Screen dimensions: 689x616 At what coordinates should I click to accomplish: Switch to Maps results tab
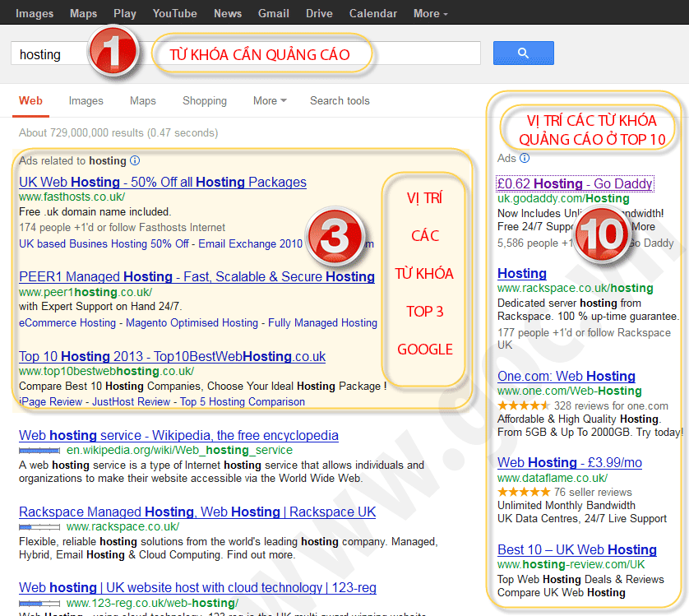click(143, 100)
